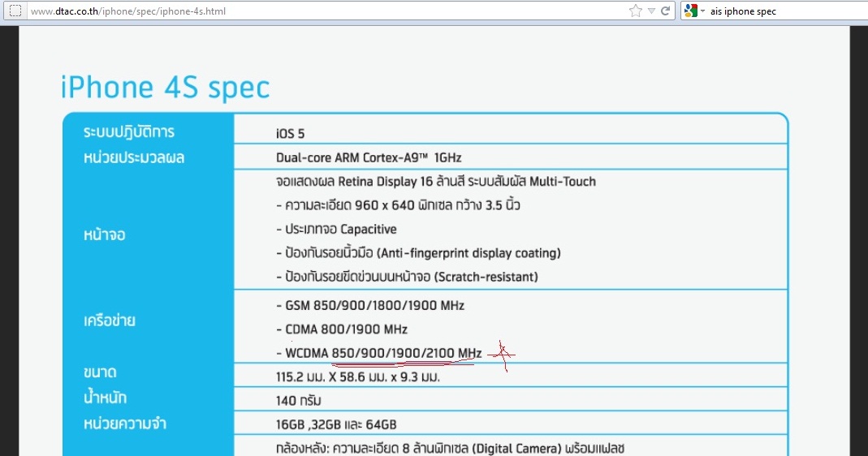Click the 'กล้องหลัง' 8 megapixel camera line
The width and height of the screenshot is (868, 456).
450,448
